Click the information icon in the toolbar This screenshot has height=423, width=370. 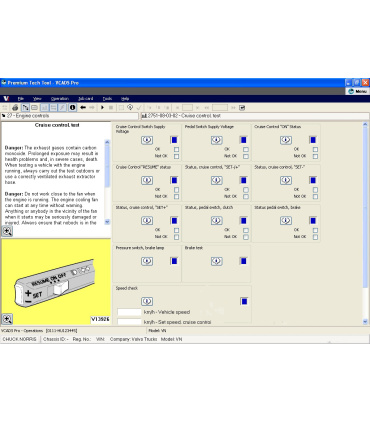point(72,108)
